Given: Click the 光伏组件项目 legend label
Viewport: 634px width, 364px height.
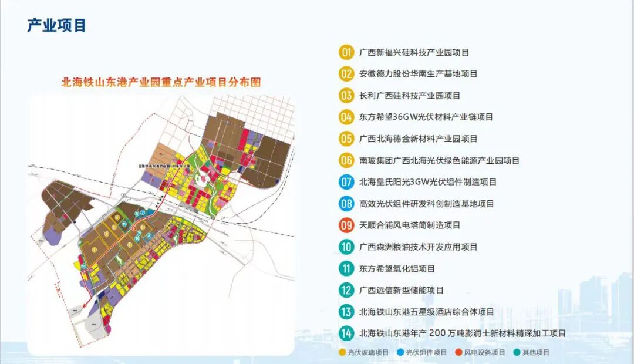Looking at the screenshot, I should [x=427, y=353].
